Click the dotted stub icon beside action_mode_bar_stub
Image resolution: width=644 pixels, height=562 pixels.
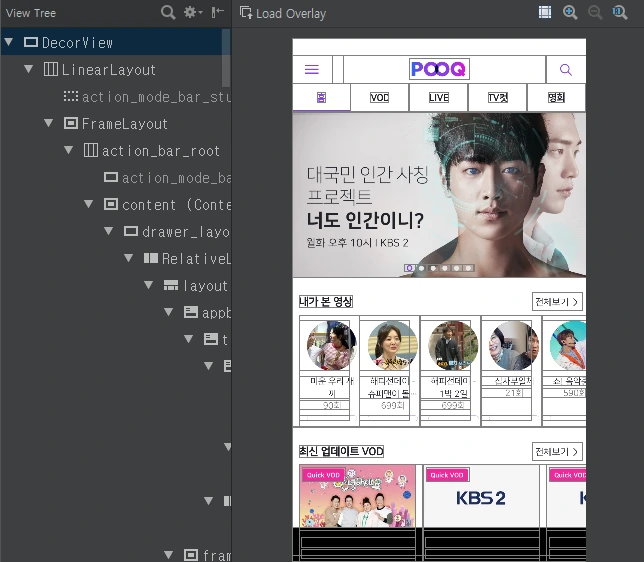click(x=71, y=96)
